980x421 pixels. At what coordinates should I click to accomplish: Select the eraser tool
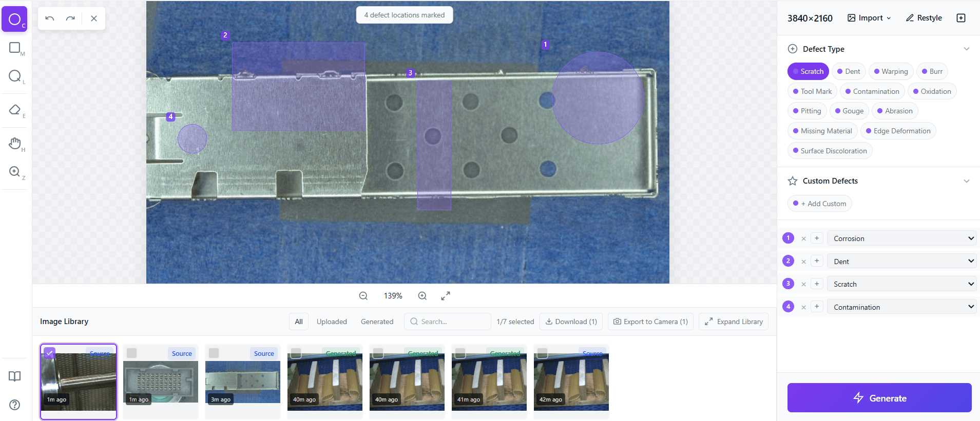[x=14, y=110]
